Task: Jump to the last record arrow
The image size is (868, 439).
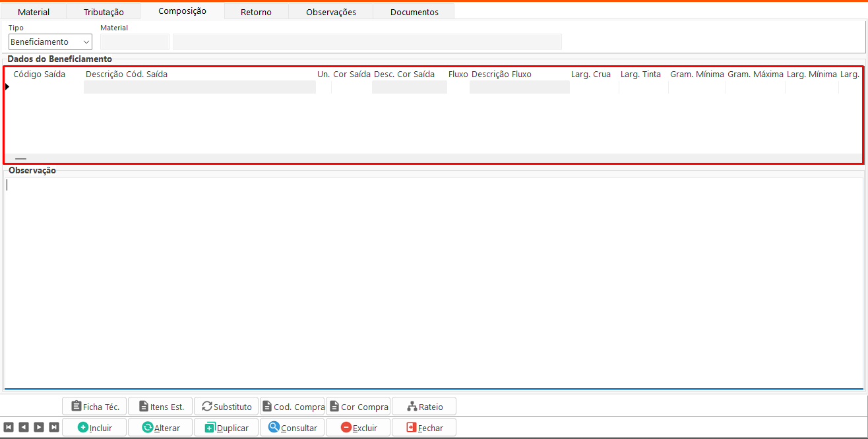Action: 54,427
